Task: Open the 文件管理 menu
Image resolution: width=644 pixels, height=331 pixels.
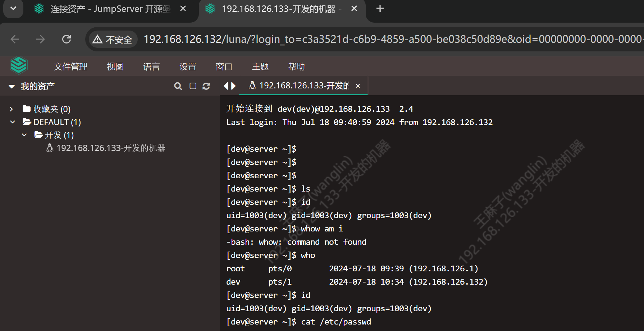Action: [70, 66]
